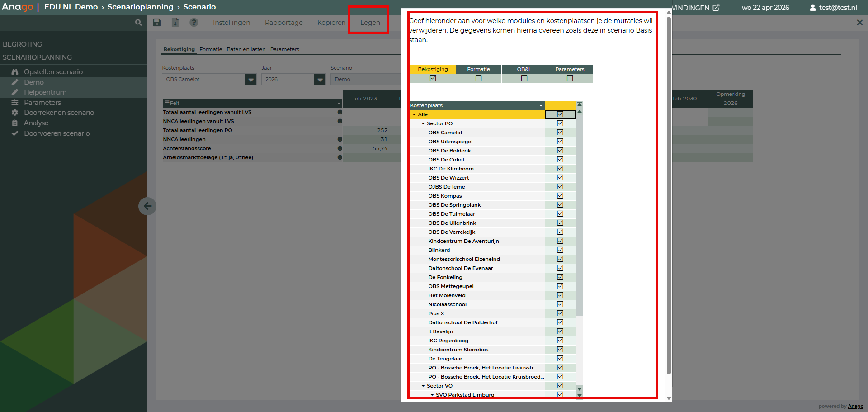
Task: Enable the Formatie module checkbox
Action: pyautogui.click(x=478, y=78)
